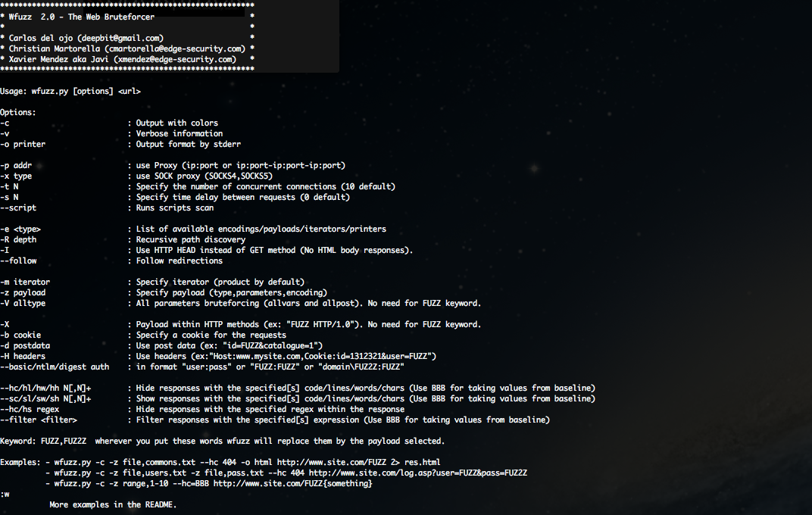Image resolution: width=812 pixels, height=515 pixels.
Task: Click the 'Verbose information' description
Action: [x=180, y=133]
